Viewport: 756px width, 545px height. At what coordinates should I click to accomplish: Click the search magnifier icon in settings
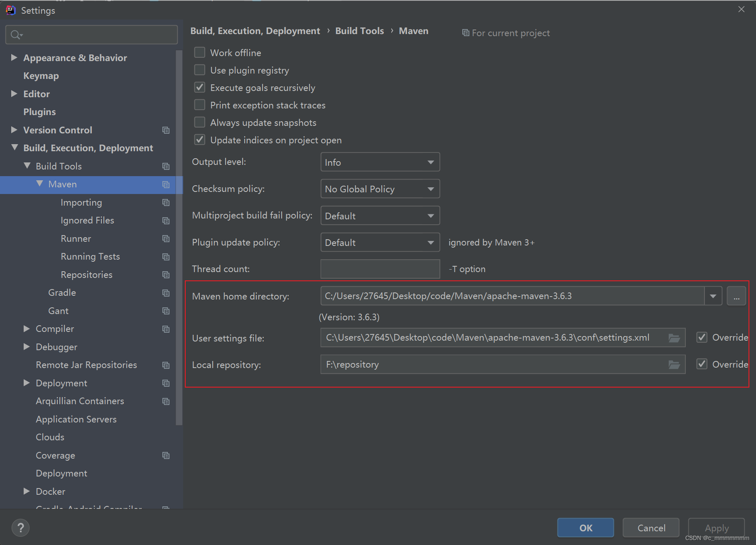click(16, 35)
